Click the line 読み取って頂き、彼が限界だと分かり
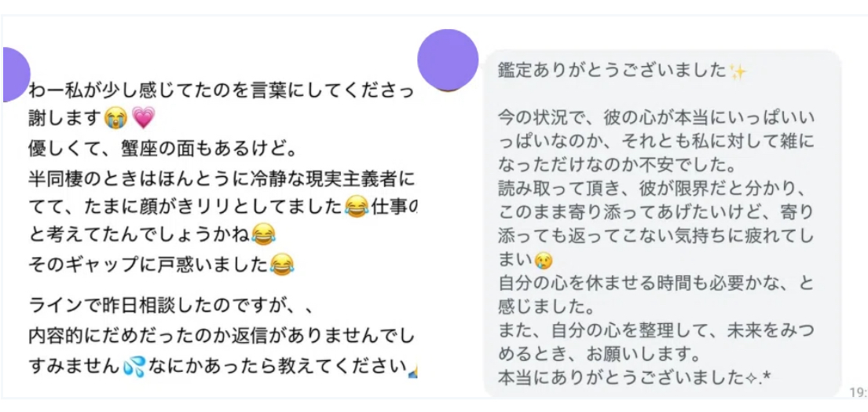 [x=650, y=188]
